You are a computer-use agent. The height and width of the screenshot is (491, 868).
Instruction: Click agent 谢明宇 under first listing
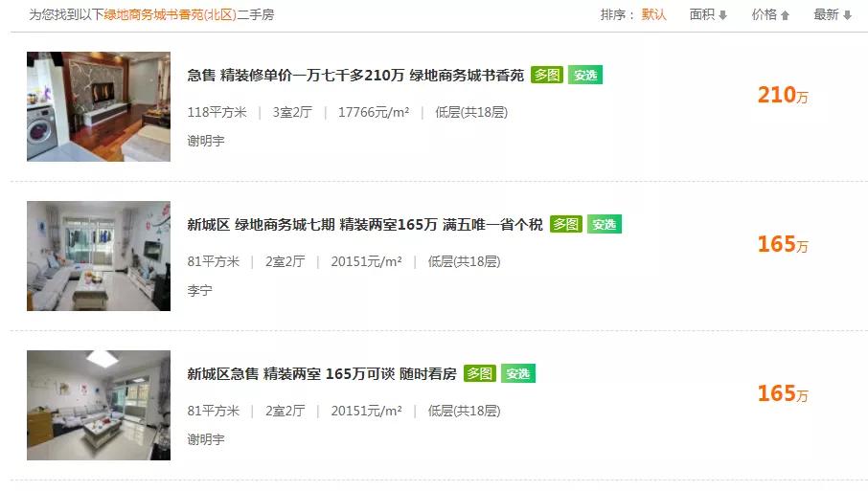point(206,141)
